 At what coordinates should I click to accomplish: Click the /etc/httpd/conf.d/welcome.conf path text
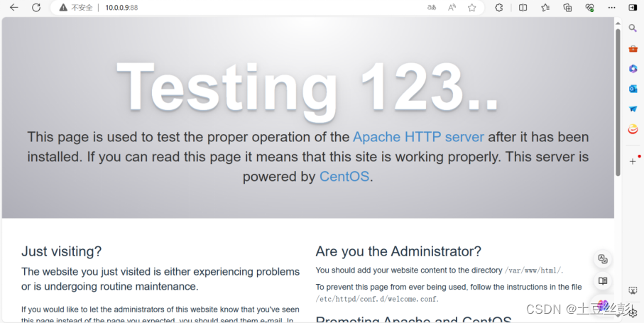tap(377, 299)
